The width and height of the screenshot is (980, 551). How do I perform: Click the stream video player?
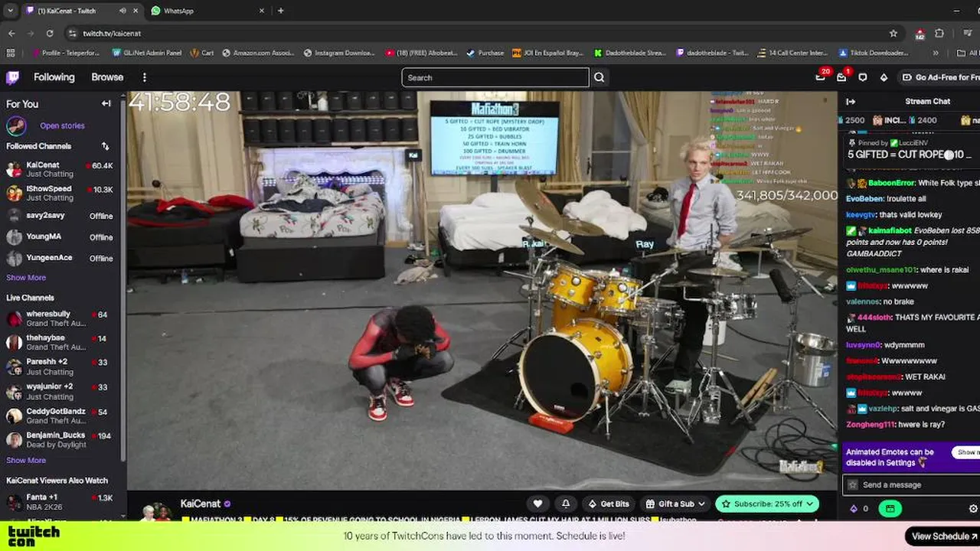click(x=482, y=291)
